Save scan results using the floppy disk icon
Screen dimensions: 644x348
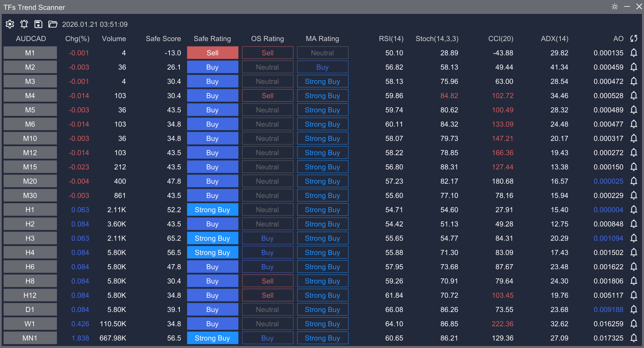click(x=38, y=24)
